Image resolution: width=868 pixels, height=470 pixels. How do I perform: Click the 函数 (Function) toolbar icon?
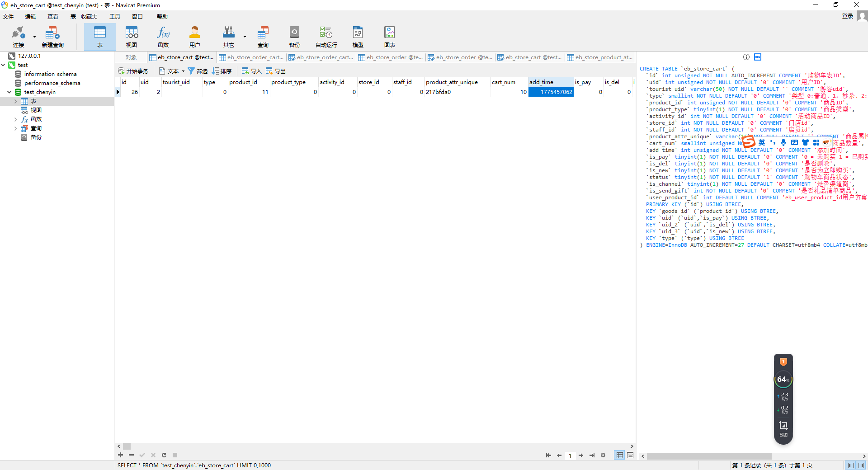[x=163, y=36]
